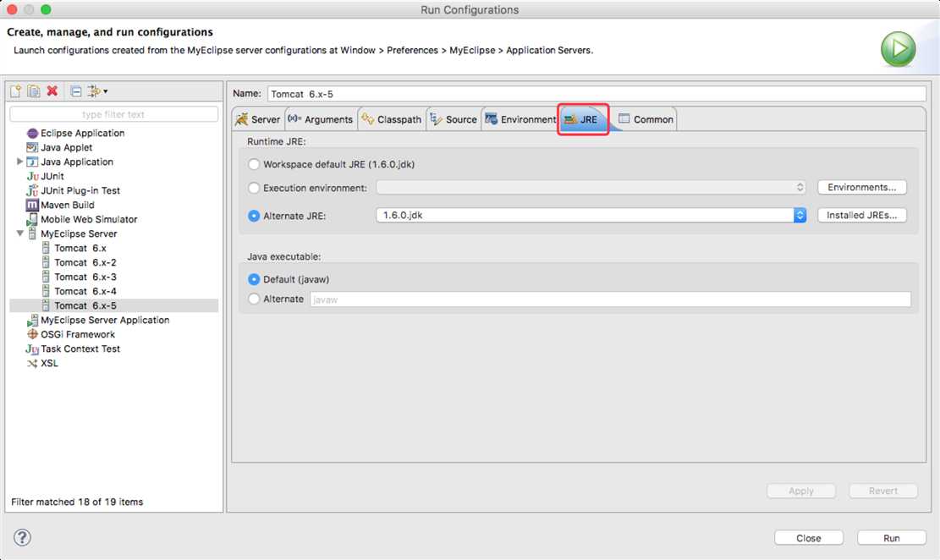The image size is (940, 560).
Task: Select the Tomcat 6.x-5 configuration row
Action: coord(114,305)
